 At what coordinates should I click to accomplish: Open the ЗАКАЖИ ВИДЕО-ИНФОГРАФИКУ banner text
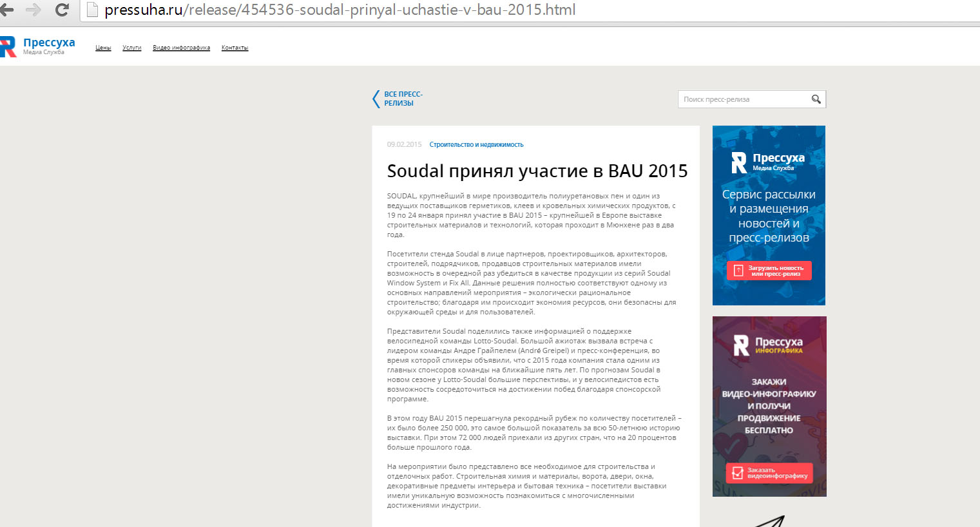tap(769, 406)
